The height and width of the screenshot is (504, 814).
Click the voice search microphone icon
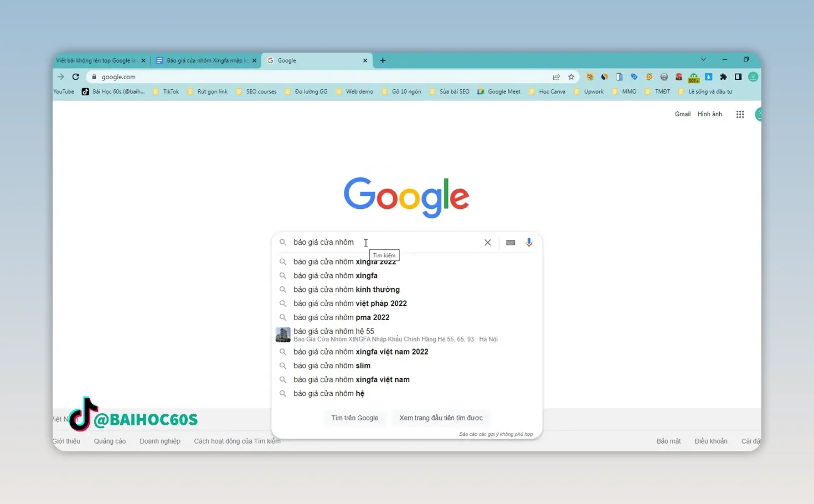[529, 242]
